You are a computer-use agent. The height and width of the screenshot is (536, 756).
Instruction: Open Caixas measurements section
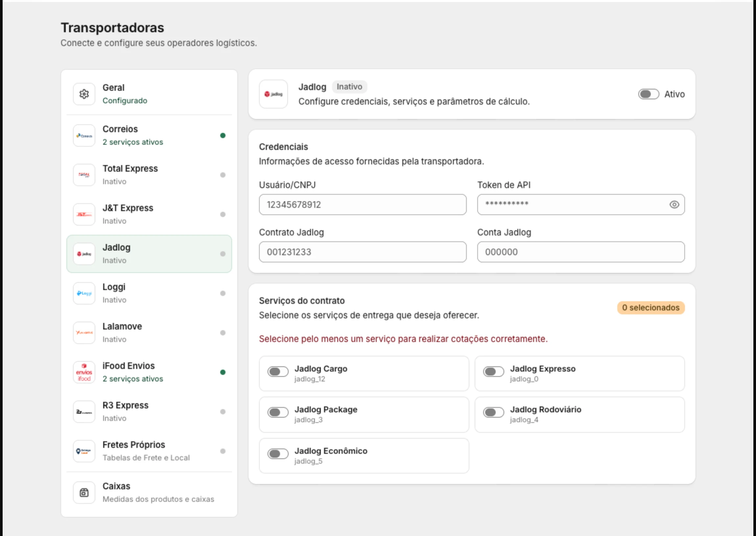point(149,493)
